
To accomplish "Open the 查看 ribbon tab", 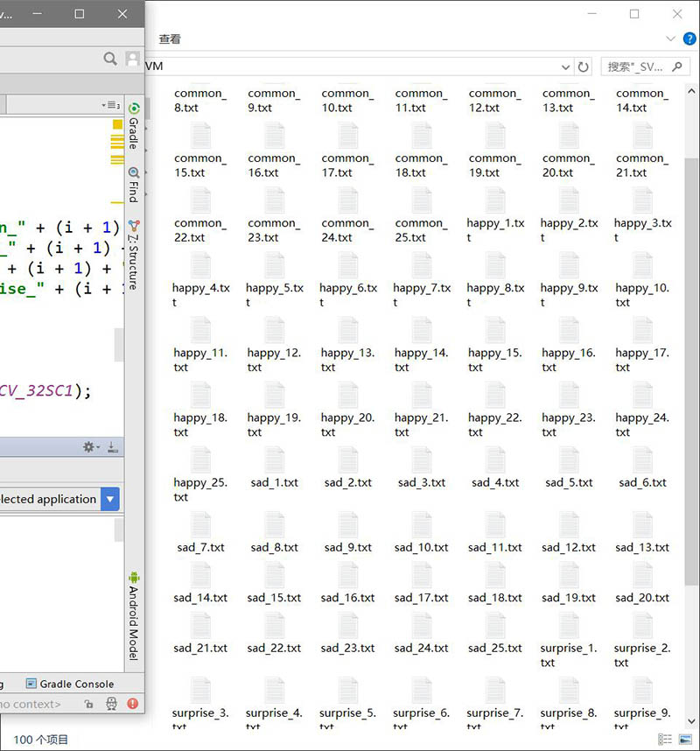I will (170, 39).
